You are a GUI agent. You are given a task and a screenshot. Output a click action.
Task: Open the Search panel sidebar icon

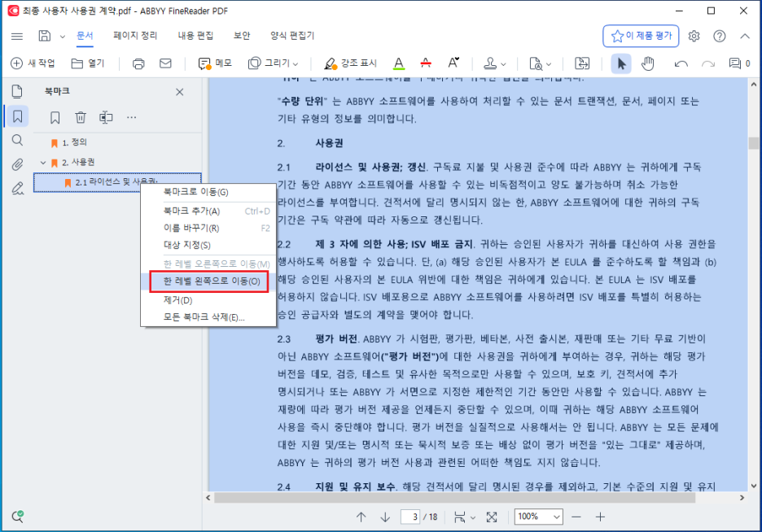tap(17, 141)
